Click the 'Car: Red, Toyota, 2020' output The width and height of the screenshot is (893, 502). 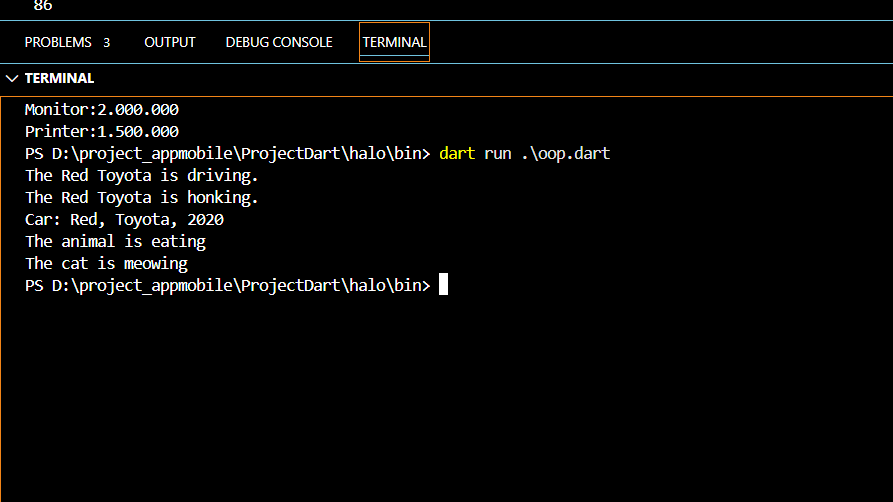(x=124, y=220)
